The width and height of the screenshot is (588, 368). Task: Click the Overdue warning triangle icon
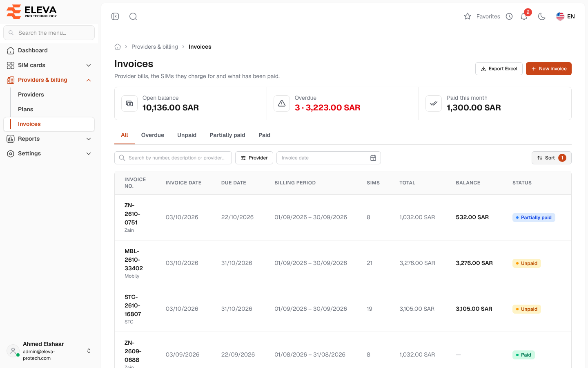click(x=282, y=103)
